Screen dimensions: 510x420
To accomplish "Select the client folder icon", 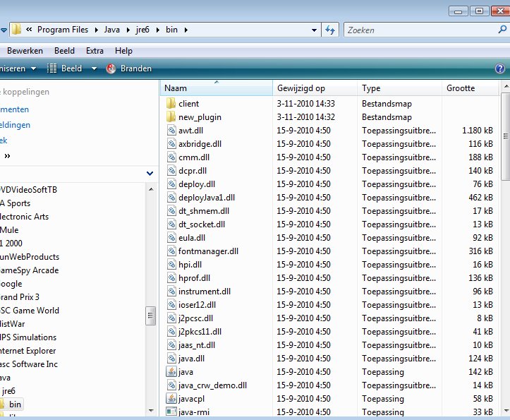I will coord(171,104).
